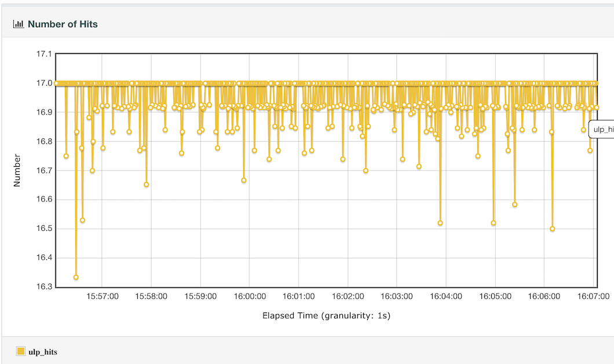Click the 16:07:00 x-axis label
The image size is (614, 364).
[593, 296]
